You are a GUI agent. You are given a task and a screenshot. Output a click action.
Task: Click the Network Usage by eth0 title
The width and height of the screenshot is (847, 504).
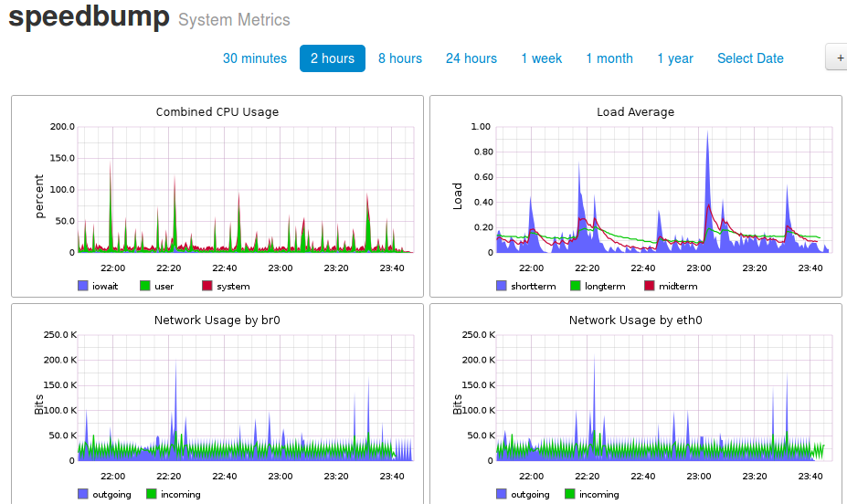pyautogui.click(x=635, y=320)
